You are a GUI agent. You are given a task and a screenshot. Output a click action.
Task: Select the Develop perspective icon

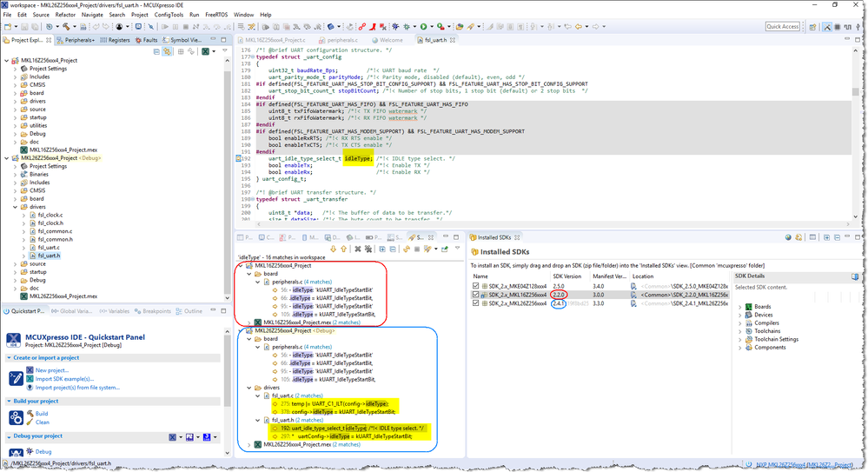(x=827, y=27)
